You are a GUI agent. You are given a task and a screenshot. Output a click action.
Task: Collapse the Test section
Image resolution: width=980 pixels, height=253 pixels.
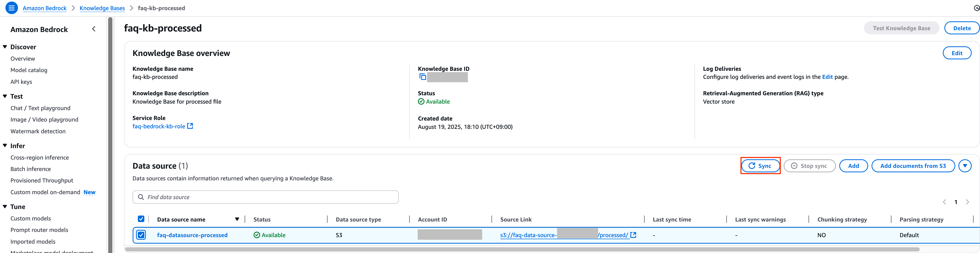(x=5, y=96)
